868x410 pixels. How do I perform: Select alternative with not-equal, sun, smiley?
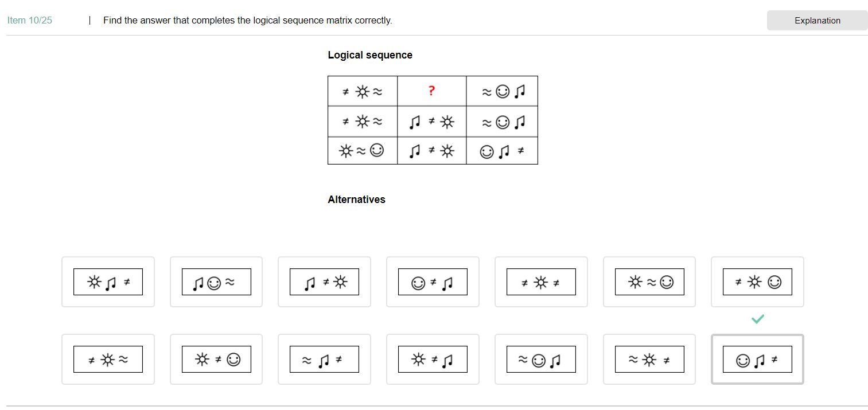[757, 282]
